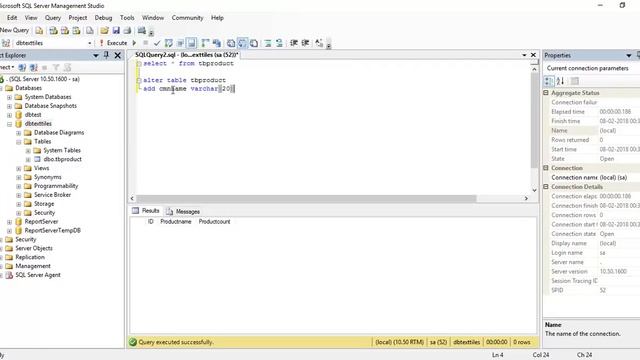
Task: Select the Views folder
Action: coord(41,168)
